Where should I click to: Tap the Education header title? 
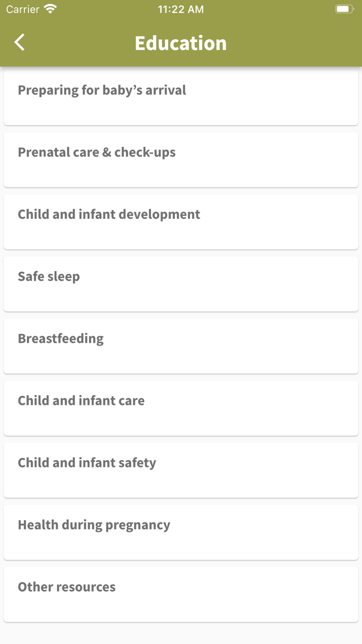click(x=180, y=43)
